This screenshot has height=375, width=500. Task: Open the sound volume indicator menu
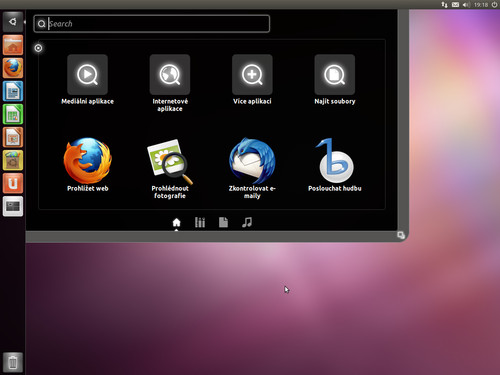point(466,5)
